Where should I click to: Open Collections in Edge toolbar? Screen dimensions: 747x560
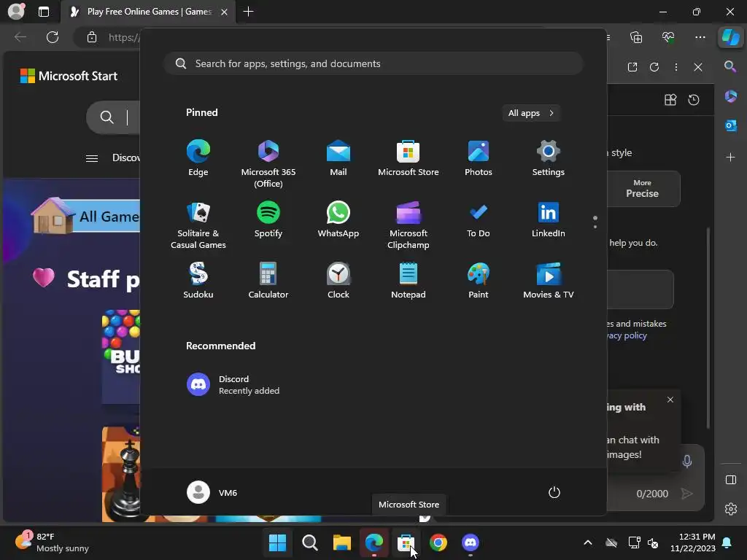coord(636,37)
